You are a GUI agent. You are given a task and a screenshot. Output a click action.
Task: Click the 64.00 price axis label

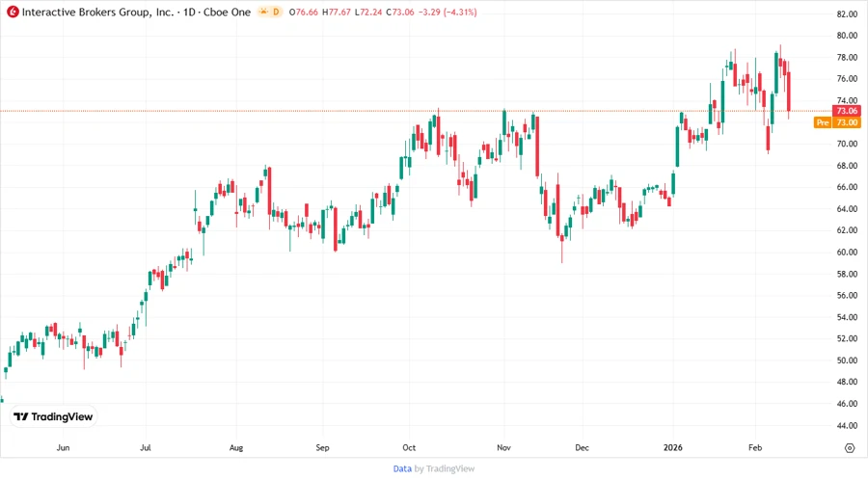[847, 209]
